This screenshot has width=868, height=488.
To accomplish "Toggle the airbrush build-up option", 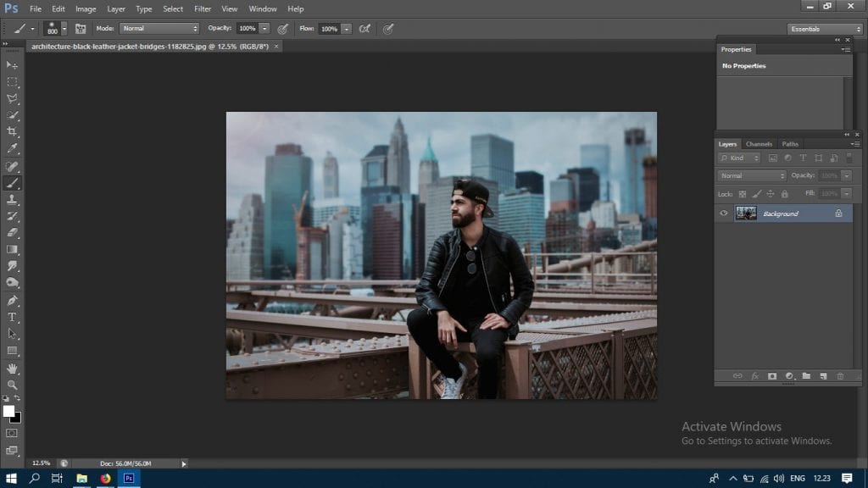I will (x=364, y=28).
